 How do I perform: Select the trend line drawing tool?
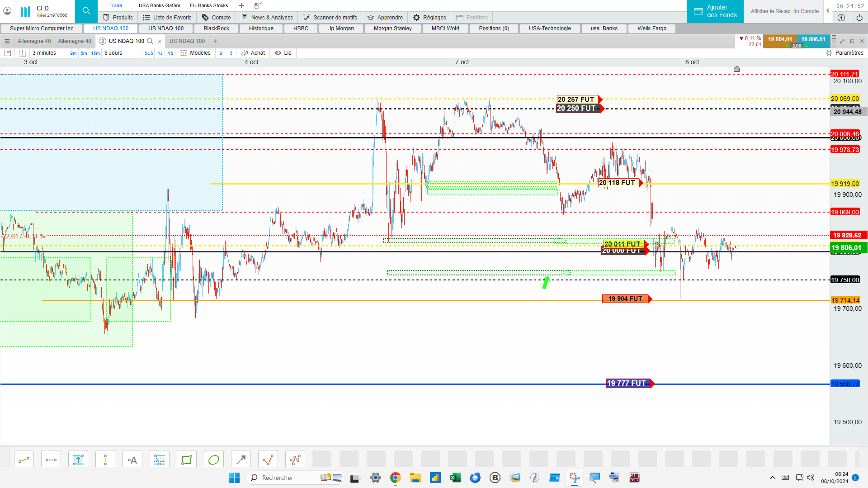pyautogui.click(x=24, y=460)
